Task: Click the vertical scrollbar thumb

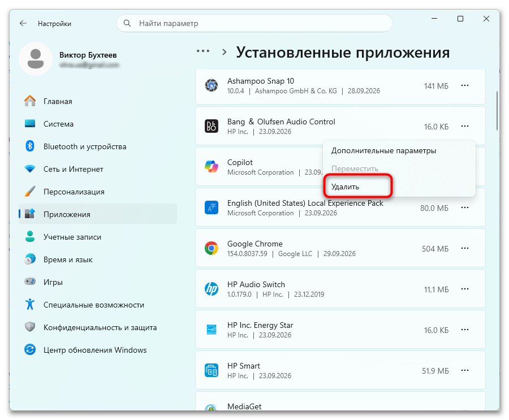Action: click(x=497, y=110)
